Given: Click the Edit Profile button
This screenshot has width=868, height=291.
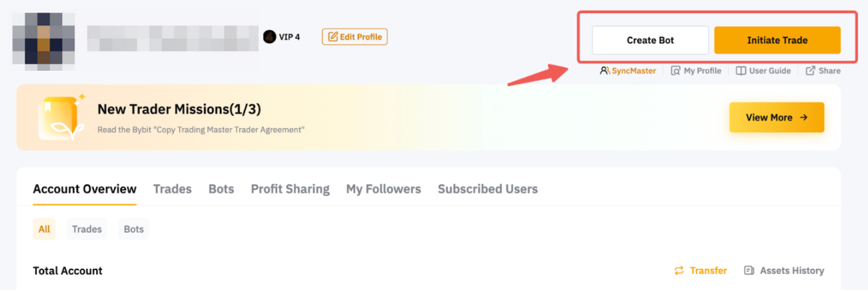Looking at the screenshot, I should [354, 37].
